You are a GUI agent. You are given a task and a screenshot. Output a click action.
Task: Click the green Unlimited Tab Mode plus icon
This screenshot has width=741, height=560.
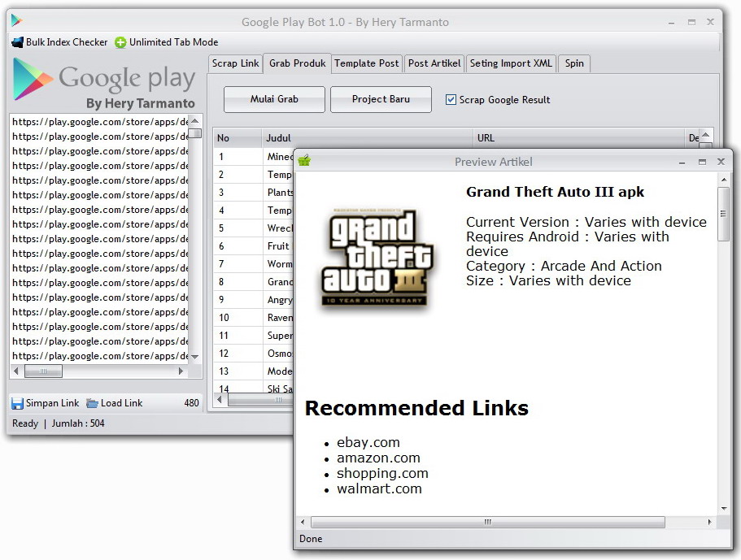120,42
